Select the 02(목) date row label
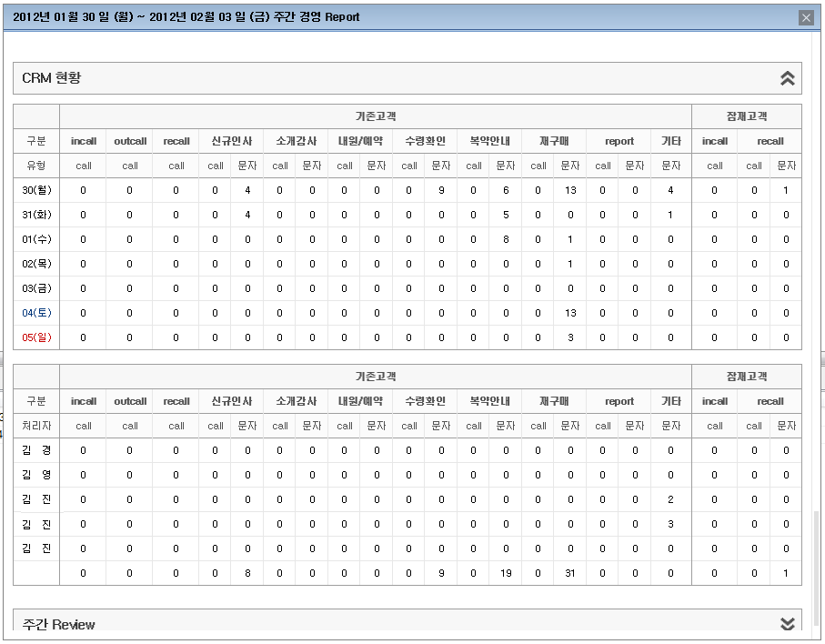The width and height of the screenshot is (825, 644). pos(36,264)
